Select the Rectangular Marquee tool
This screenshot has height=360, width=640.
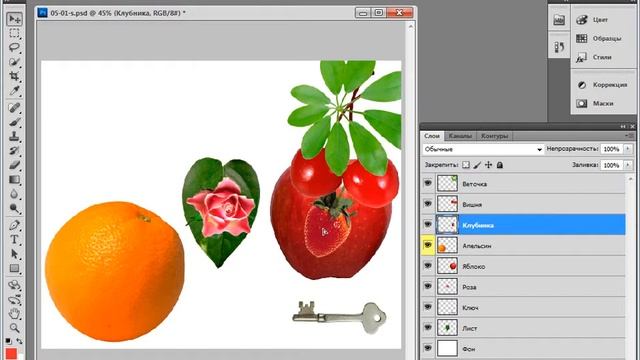tap(14, 33)
